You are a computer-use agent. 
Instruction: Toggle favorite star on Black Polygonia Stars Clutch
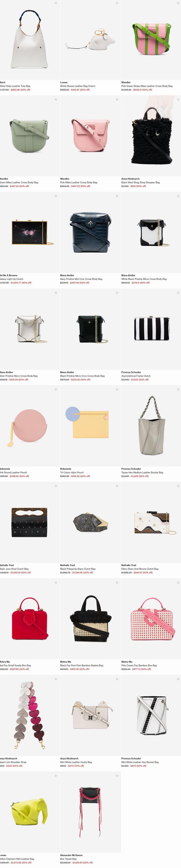coord(117,486)
